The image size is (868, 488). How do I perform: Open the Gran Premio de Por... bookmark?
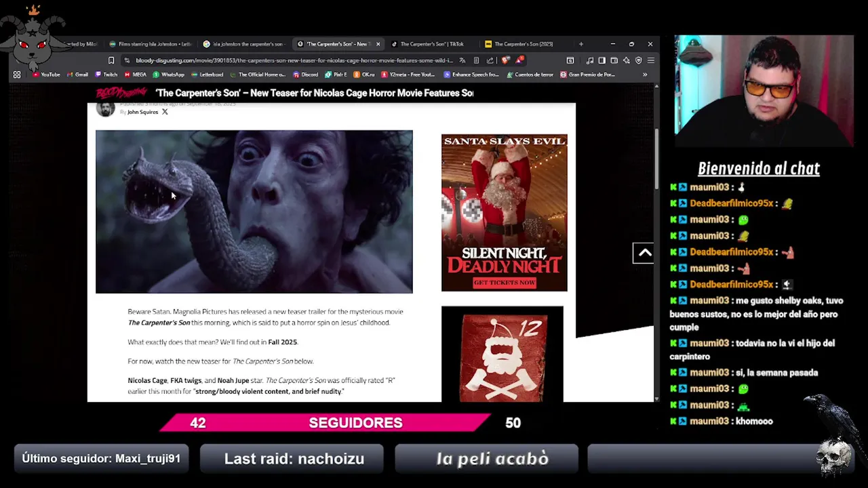click(x=587, y=75)
